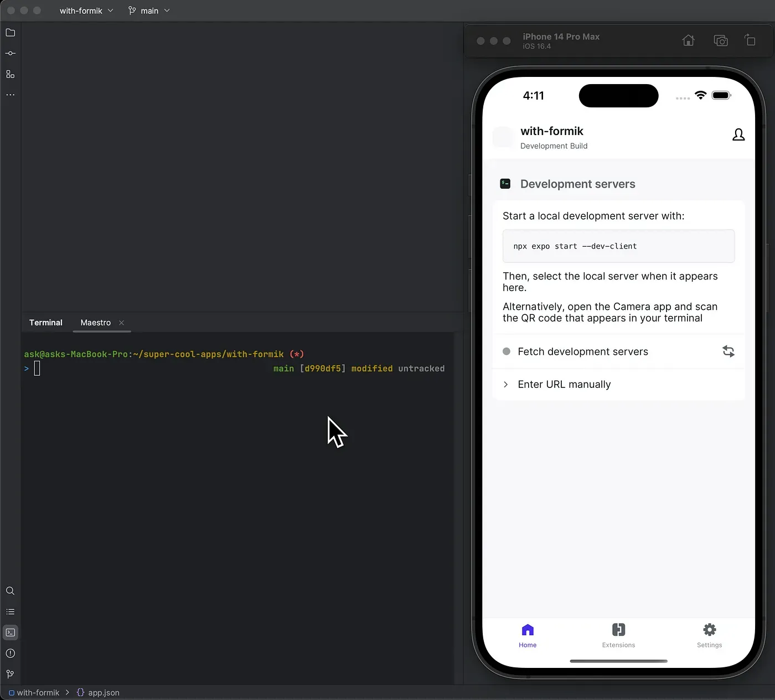Click the Wi-Fi status icon on phone
The height and width of the screenshot is (700, 775).
(x=700, y=95)
